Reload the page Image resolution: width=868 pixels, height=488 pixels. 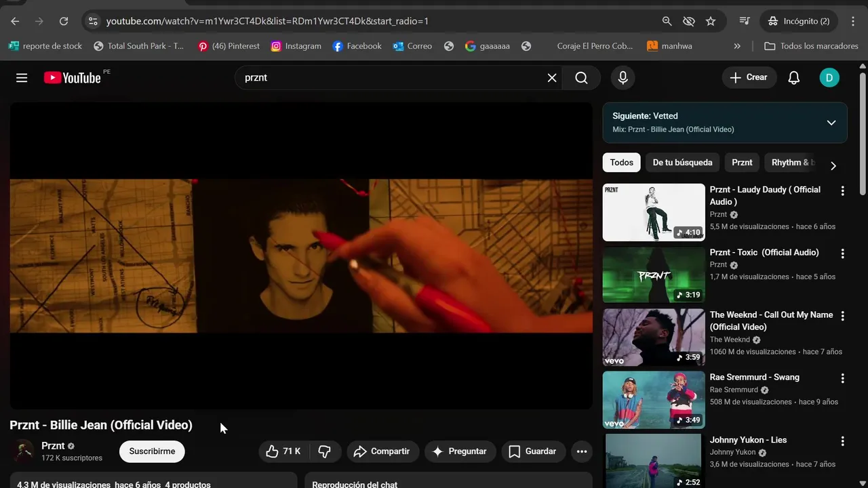click(64, 21)
